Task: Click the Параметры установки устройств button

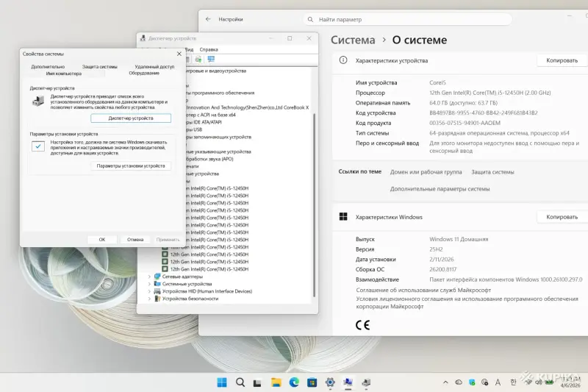Action: (131, 165)
